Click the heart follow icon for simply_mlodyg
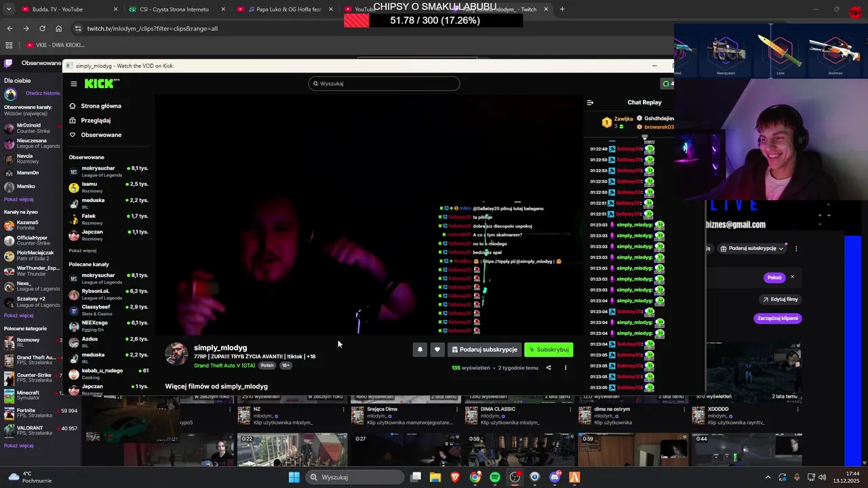The width and height of the screenshot is (868, 488). [437, 350]
